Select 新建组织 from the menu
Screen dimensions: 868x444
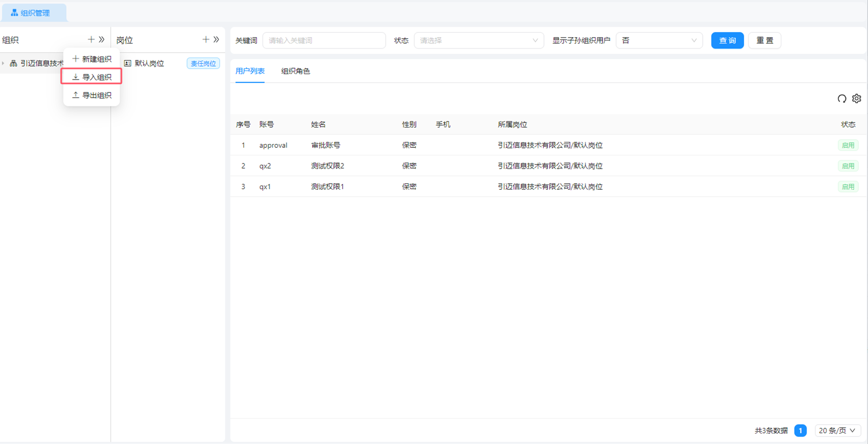click(91, 59)
